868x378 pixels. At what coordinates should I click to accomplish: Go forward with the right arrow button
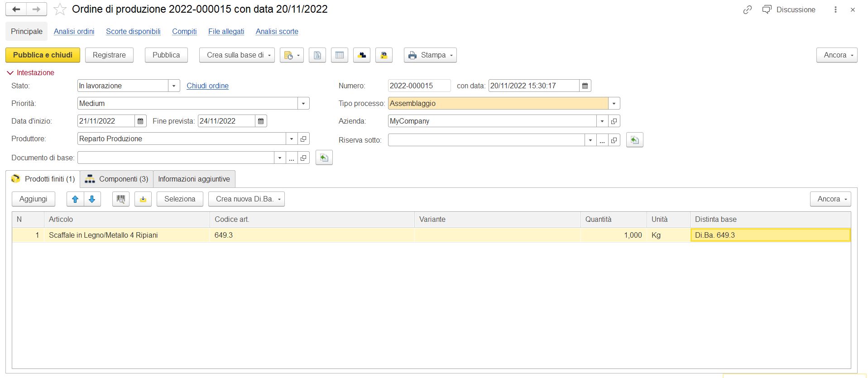click(x=37, y=9)
